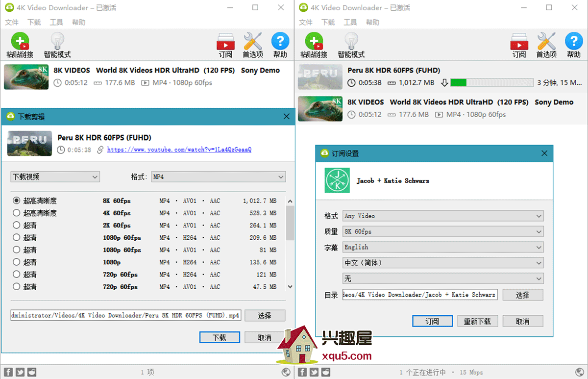Viewport: 588px width, 379px height.
Task: Open 订阅 icon in left window toolbar
Action: tap(225, 42)
